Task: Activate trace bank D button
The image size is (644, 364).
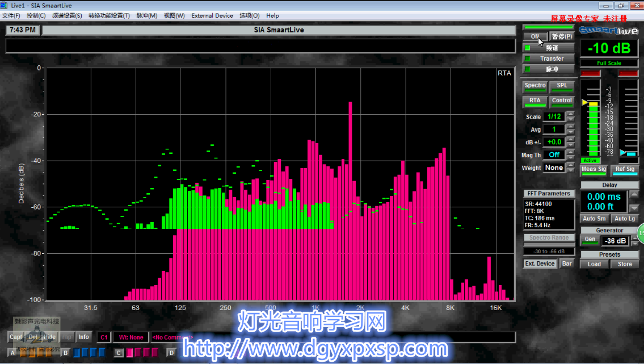Action: (171, 353)
